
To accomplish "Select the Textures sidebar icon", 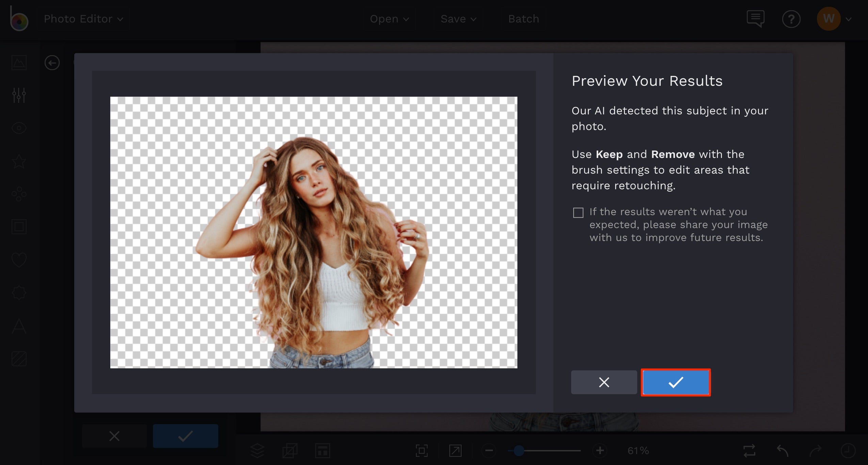I will tap(19, 358).
